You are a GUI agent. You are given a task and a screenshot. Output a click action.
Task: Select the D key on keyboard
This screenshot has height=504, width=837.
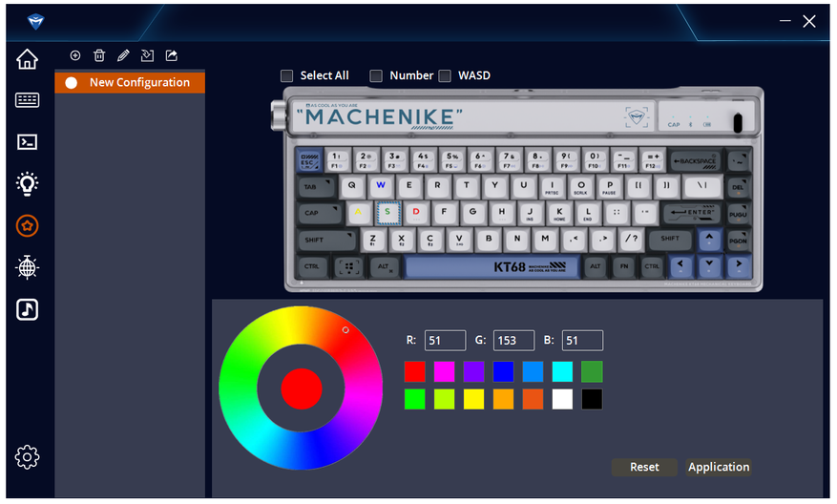(x=416, y=213)
